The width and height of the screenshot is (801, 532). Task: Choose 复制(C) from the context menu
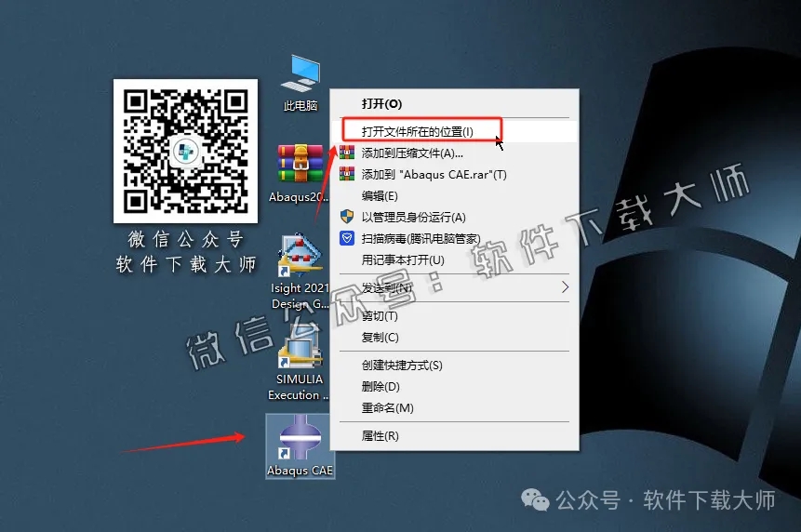coord(454,337)
